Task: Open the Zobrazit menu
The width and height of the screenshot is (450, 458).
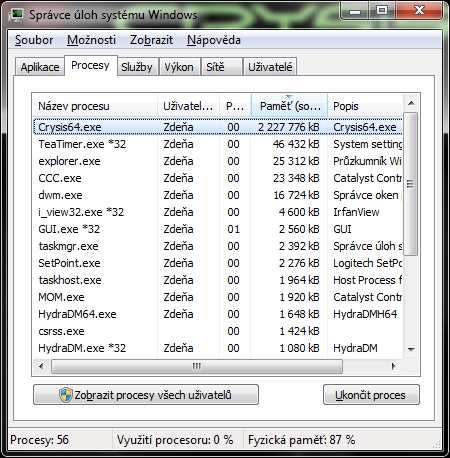Action: (151, 40)
